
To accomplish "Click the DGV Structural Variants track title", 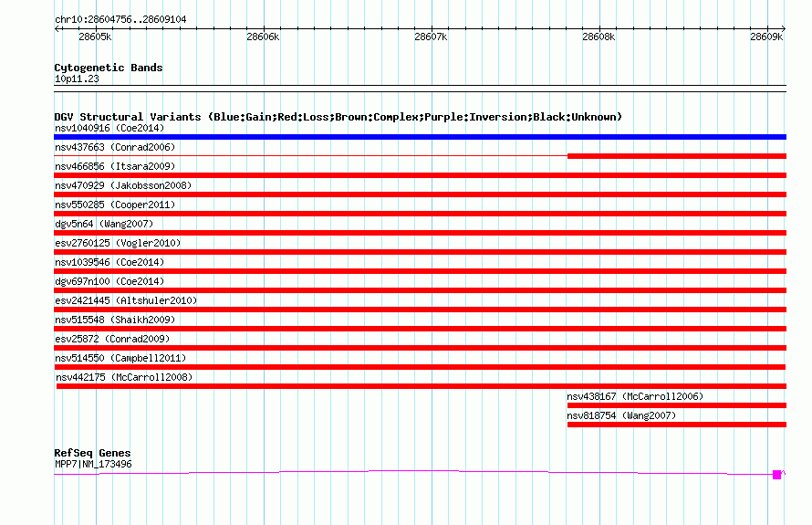I will [x=338, y=117].
